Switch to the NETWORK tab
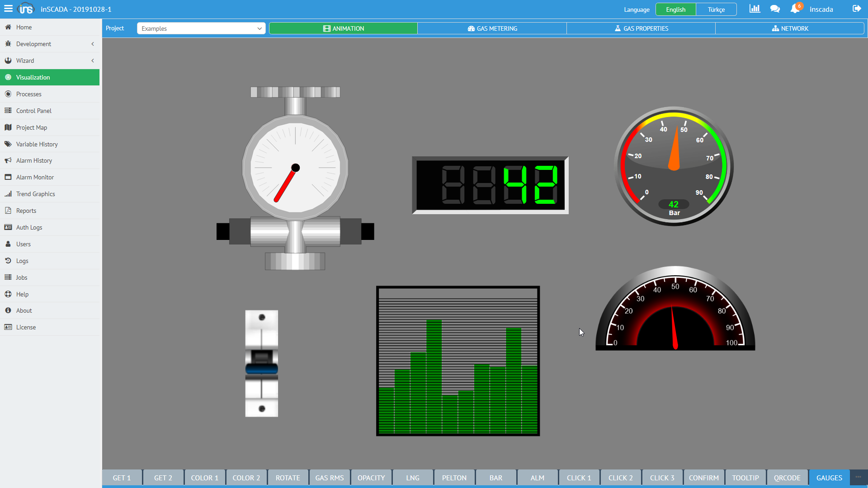Viewport: 868px width, 488px height. point(790,28)
